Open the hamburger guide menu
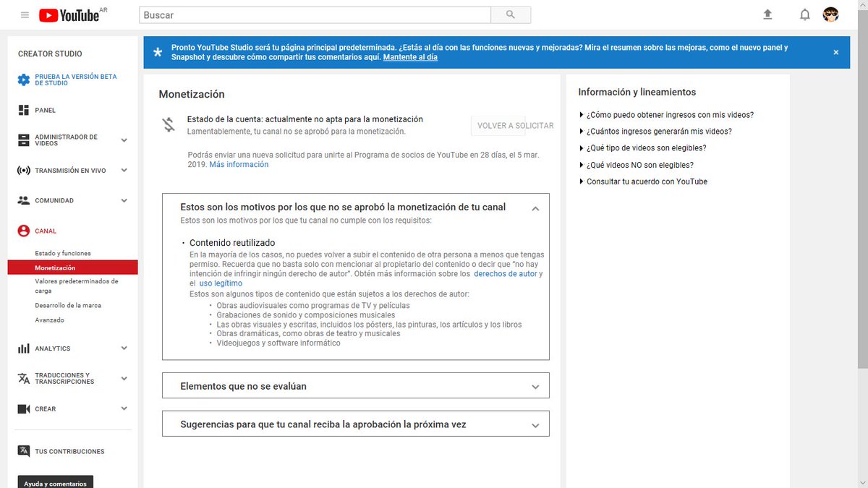Viewport: 868px width, 488px height. (25, 14)
